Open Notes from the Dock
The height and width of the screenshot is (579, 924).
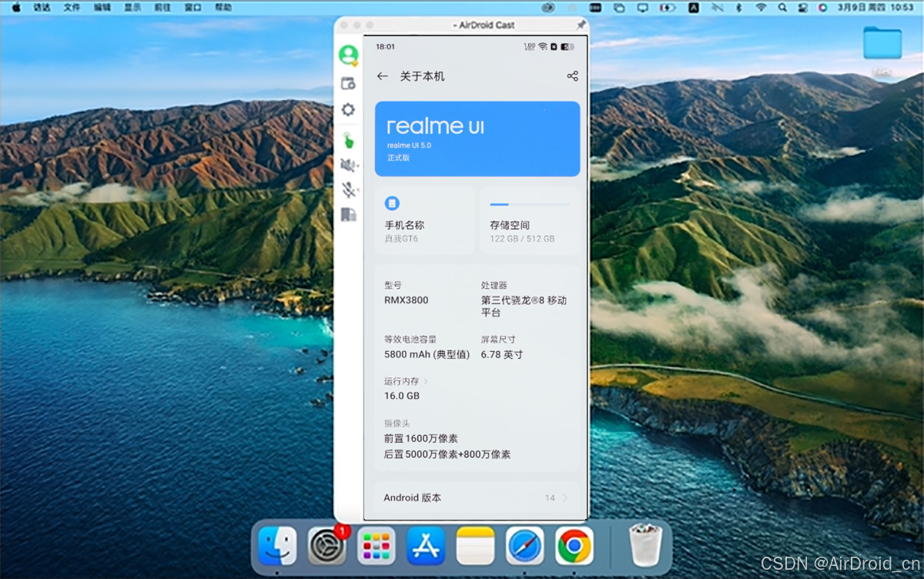475,546
